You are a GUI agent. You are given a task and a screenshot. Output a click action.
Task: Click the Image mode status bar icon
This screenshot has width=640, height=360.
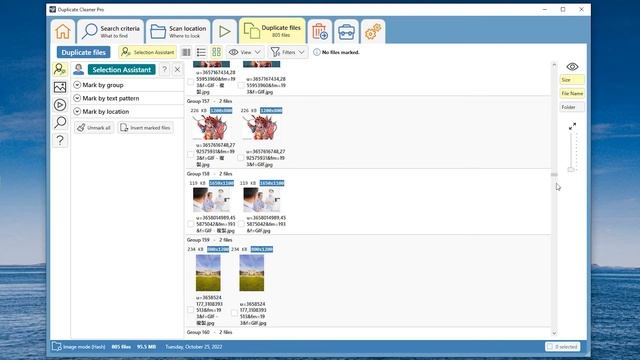coord(57,347)
